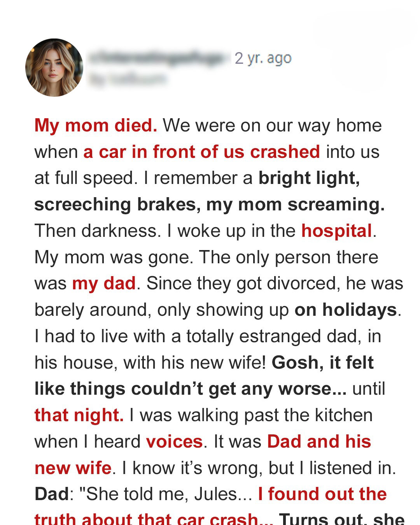Click 'a car in front of us crashed'
Screen dimensions: 420x525
click(x=202, y=152)
